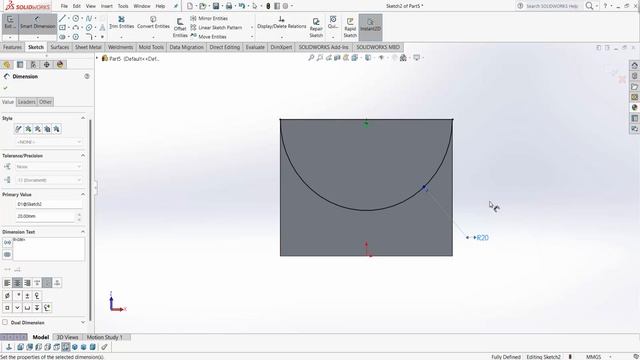The height and width of the screenshot is (360, 640).
Task: Click Convert Entities
Action: 153,22
